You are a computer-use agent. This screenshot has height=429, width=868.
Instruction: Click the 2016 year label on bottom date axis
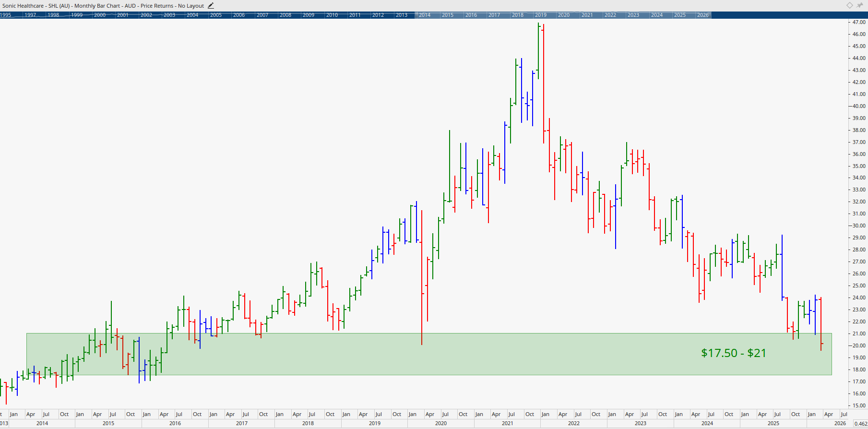(175, 423)
